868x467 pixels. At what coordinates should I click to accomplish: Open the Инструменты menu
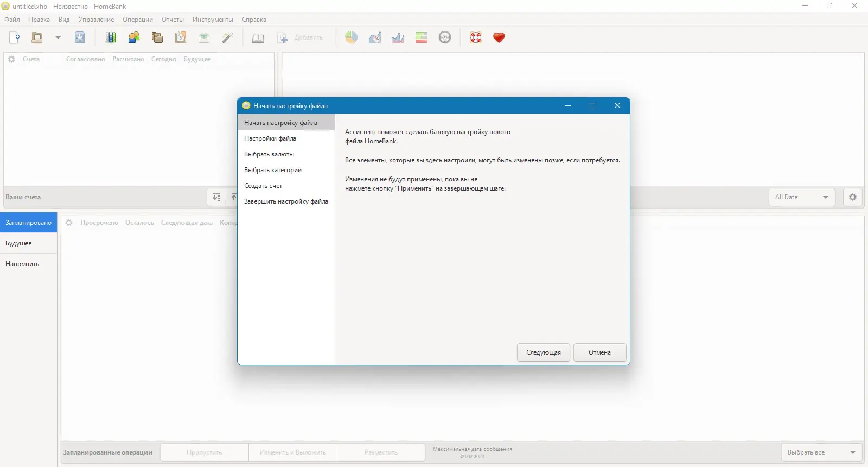(213, 20)
